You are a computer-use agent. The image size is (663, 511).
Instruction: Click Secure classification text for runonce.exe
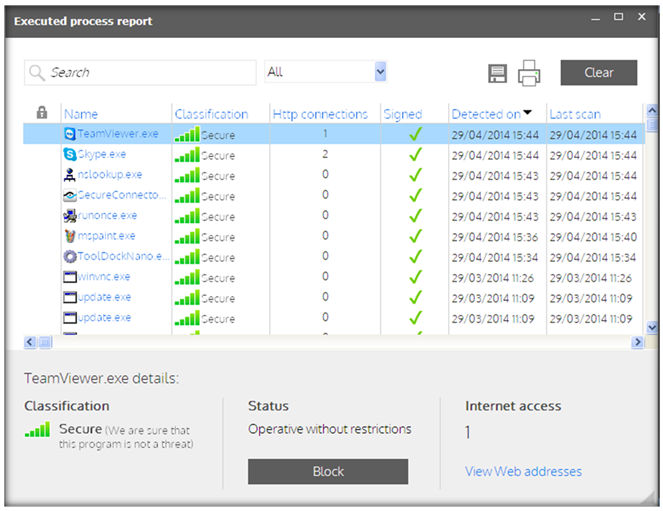[218, 217]
